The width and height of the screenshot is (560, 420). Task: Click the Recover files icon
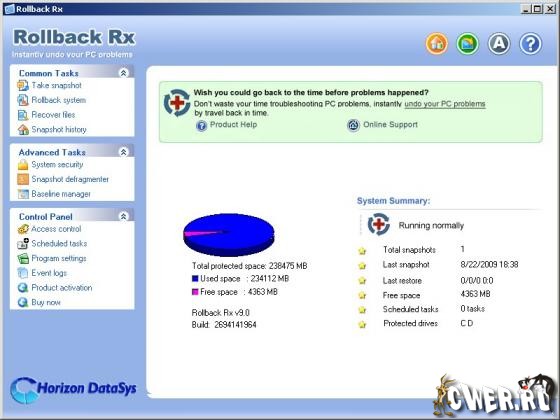tap(23, 115)
